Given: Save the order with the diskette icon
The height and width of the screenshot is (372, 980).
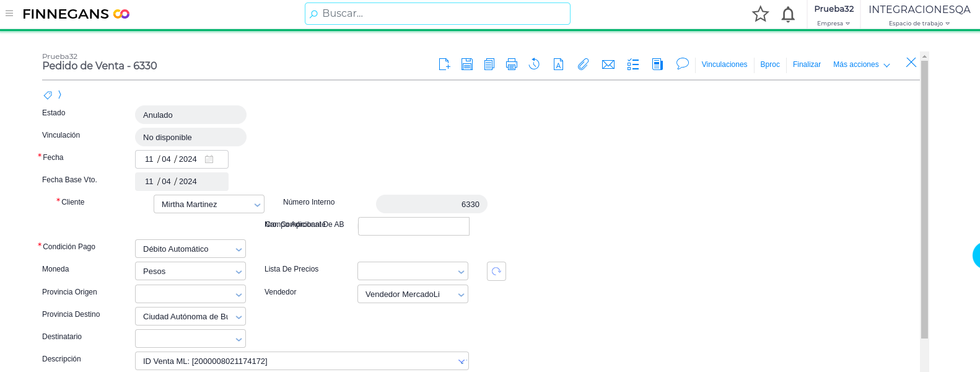Looking at the screenshot, I should point(467,64).
